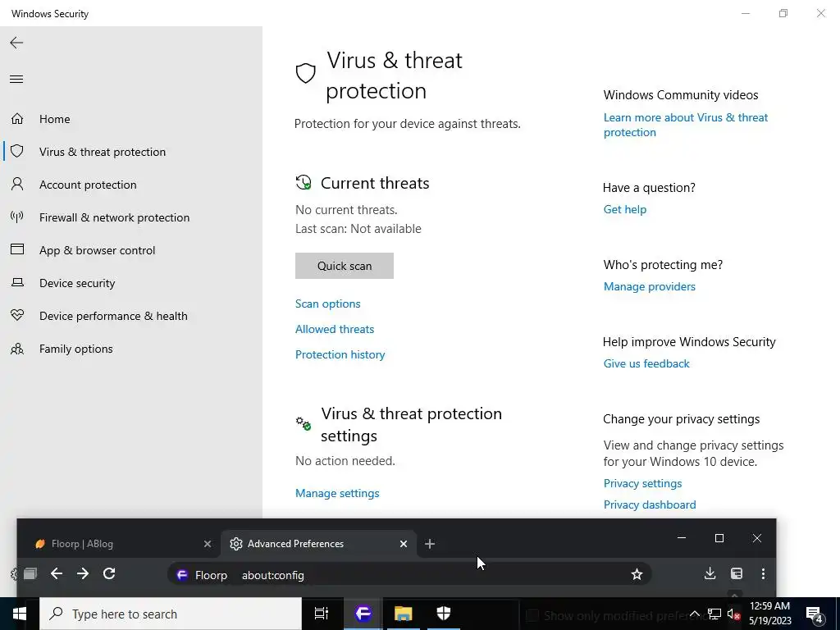Open the Floorp sidebar toggle icon

737,573
